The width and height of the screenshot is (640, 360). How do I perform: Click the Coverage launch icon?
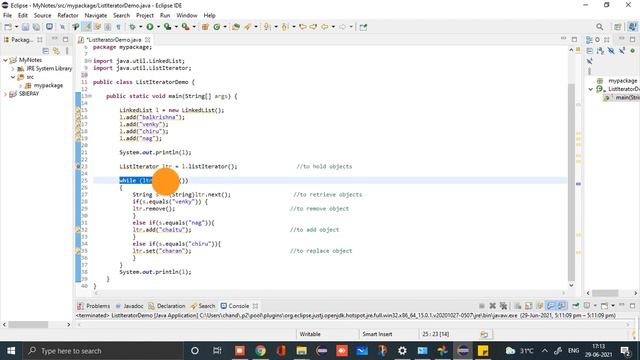(x=167, y=27)
